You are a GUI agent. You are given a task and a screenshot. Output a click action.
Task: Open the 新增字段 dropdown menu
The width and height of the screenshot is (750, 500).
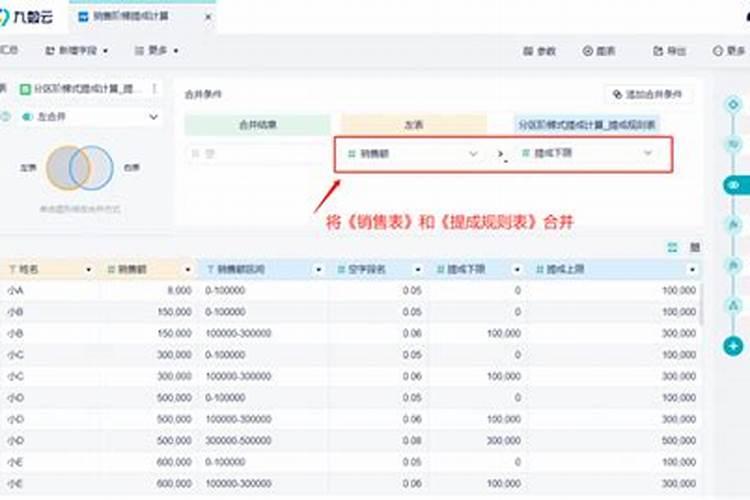[x=77, y=50]
